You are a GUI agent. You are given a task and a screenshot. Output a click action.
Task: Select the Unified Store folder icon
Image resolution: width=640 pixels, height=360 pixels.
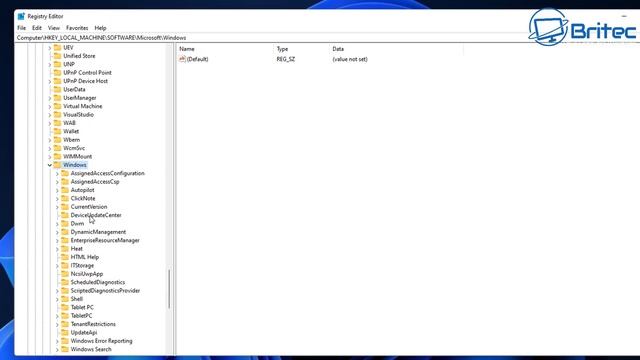point(58,56)
